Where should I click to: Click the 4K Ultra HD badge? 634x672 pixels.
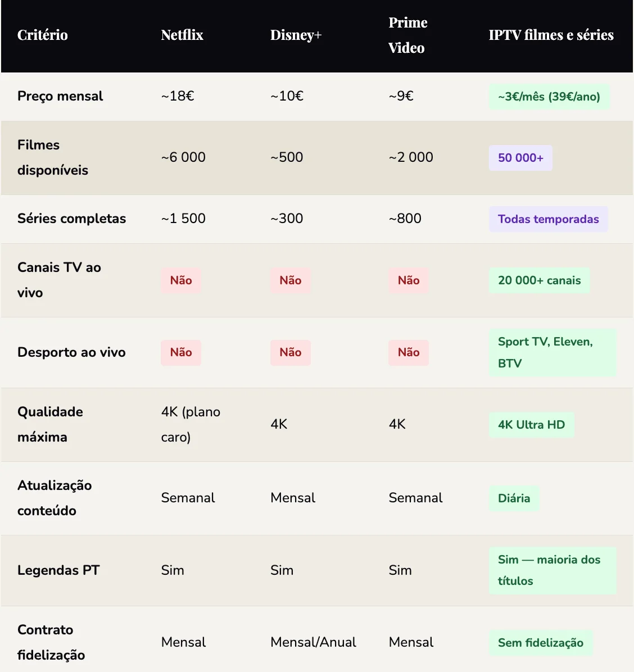pos(531,425)
